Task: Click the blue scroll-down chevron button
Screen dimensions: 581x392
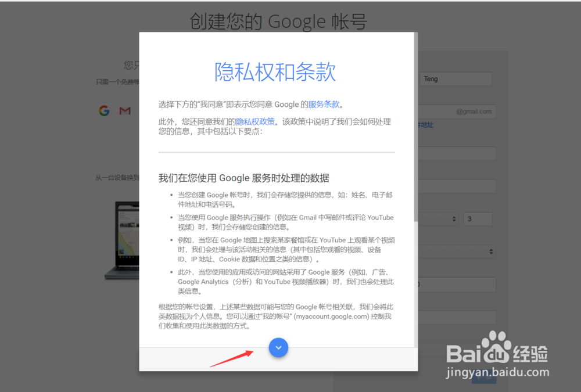Action: coord(278,347)
